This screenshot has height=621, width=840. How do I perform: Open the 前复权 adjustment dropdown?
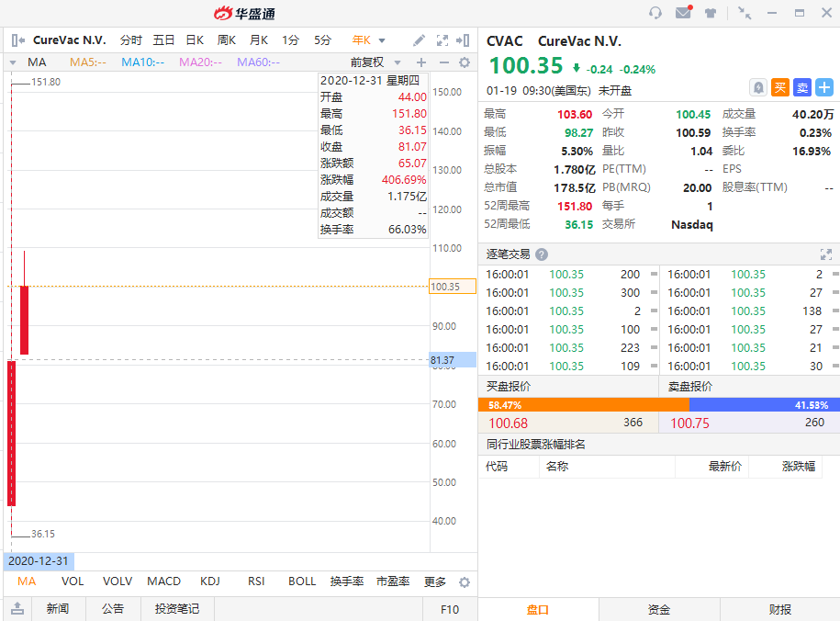373,62
